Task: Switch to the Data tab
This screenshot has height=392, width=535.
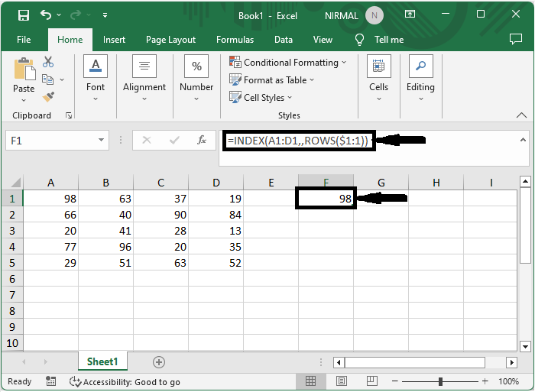Action: pos(284,40)
